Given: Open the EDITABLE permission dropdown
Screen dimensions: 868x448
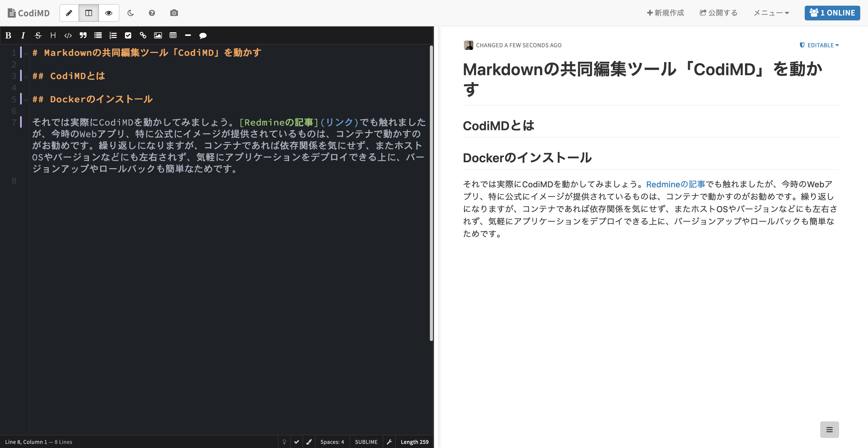Looking at the screenshot, I should pyautogui.click(x=819, y=45).
